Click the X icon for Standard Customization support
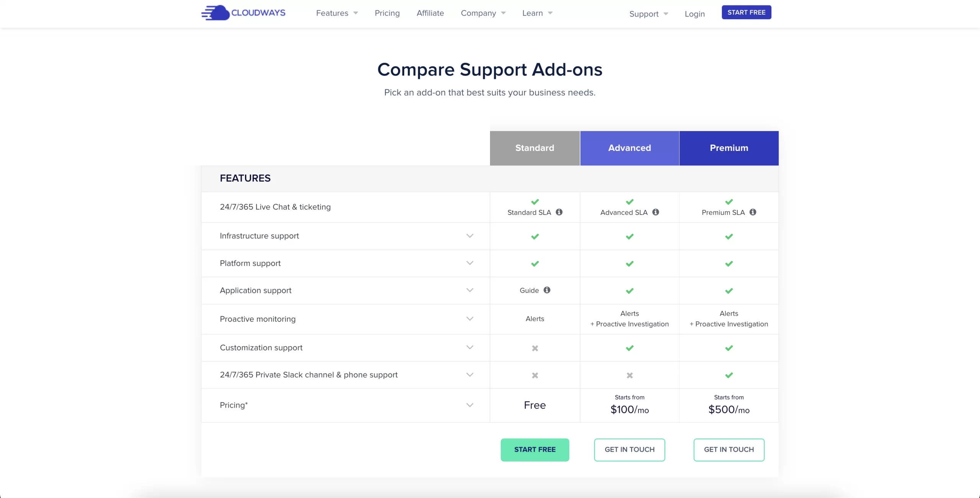Viewport: 980px width, 498px height. 534,348
